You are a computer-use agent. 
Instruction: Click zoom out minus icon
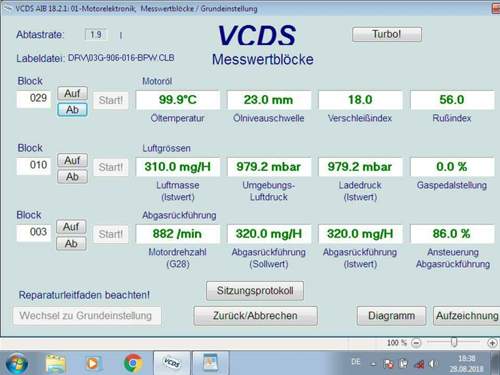(x=416, y=343)
